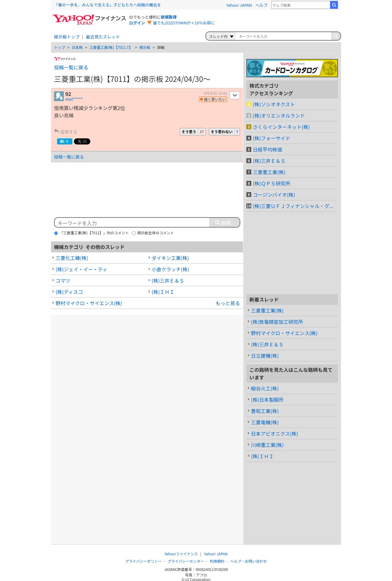Focus the header キーワードを入力 field
392x581 pixels.
pyautogui.click(x=283, y=36)
